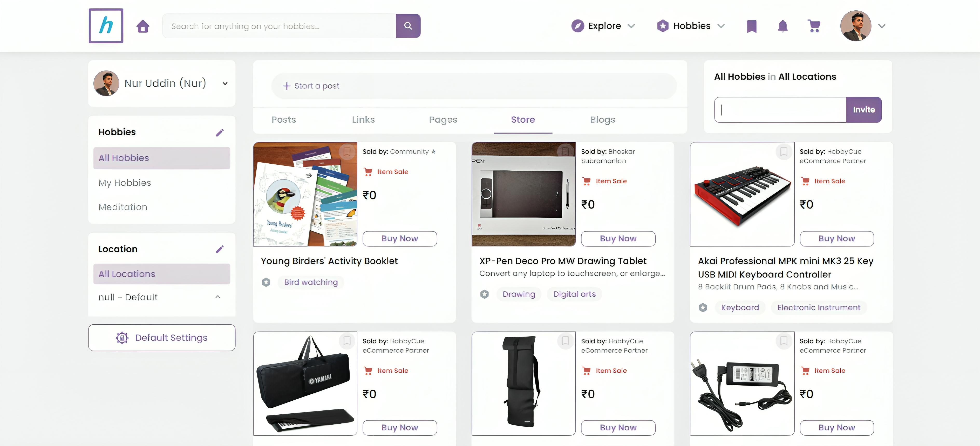
Task: Go to the home icon in header
Action: click(x=143, y=26)
